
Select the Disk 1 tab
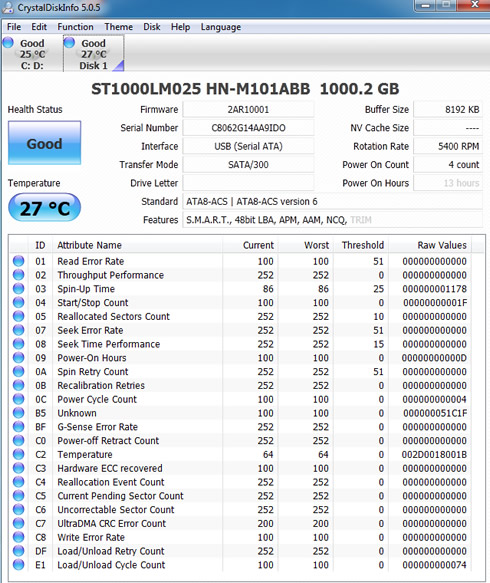pos(94,54)
